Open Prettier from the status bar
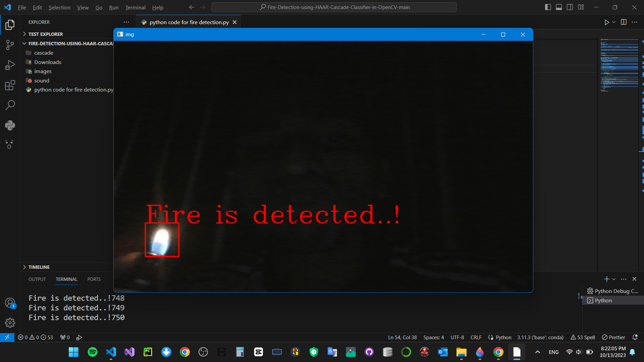This screenshot has width=644, height=362. [x=613, y=337]
